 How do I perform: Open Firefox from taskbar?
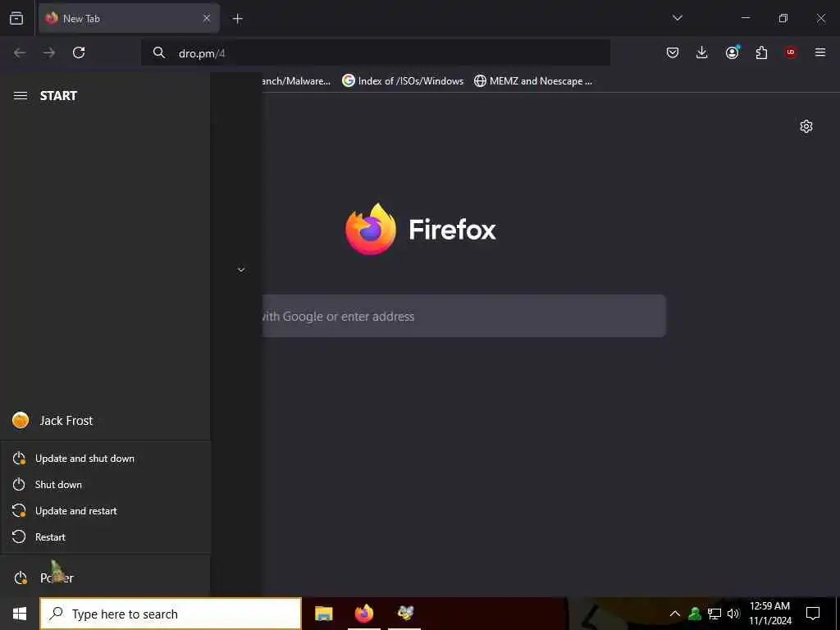(364, 614)
